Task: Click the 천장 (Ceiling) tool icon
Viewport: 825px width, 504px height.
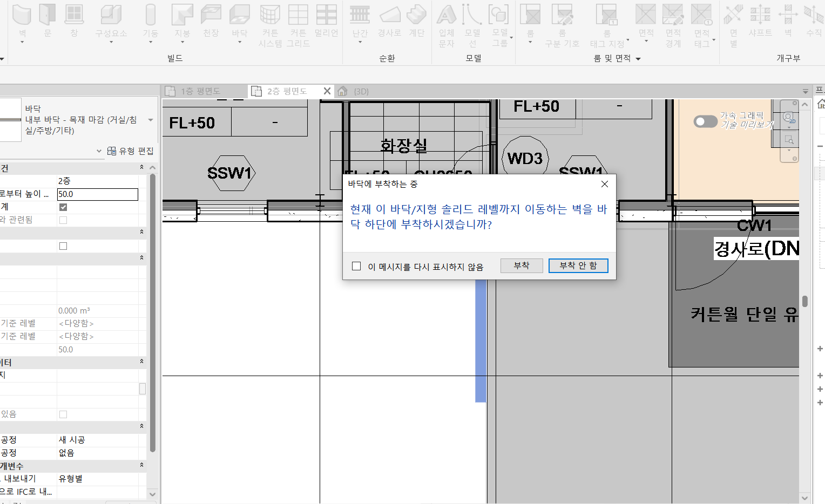Action: coord(211,16)
